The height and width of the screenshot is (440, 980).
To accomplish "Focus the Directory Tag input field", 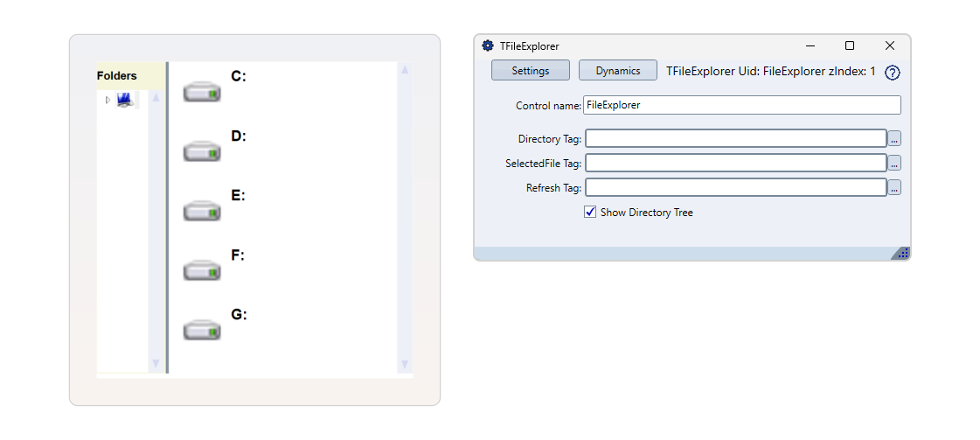I will coord(735,138).
